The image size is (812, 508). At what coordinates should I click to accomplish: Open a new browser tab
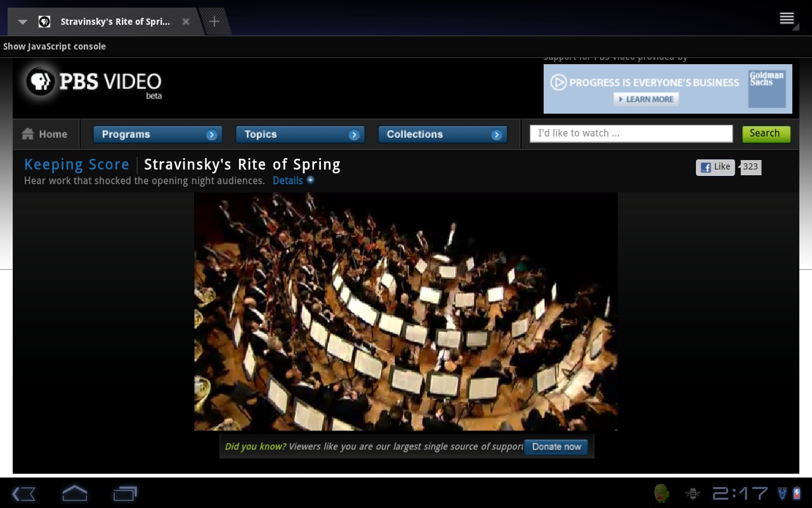[x=214, y=22]
